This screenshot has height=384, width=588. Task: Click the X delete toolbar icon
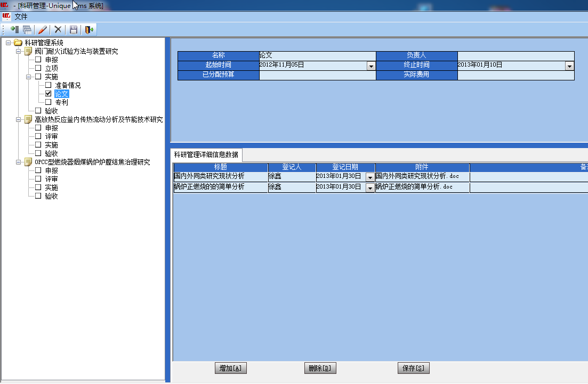point(58,30)
